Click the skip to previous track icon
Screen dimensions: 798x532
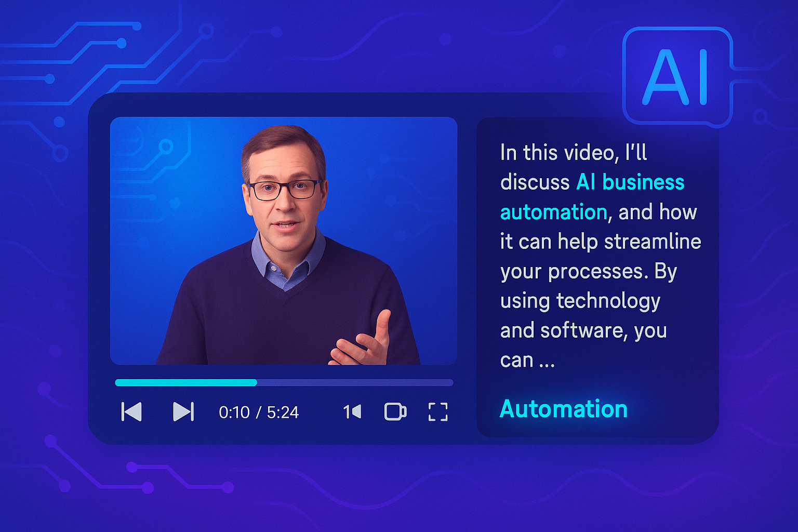click(131, 412)
